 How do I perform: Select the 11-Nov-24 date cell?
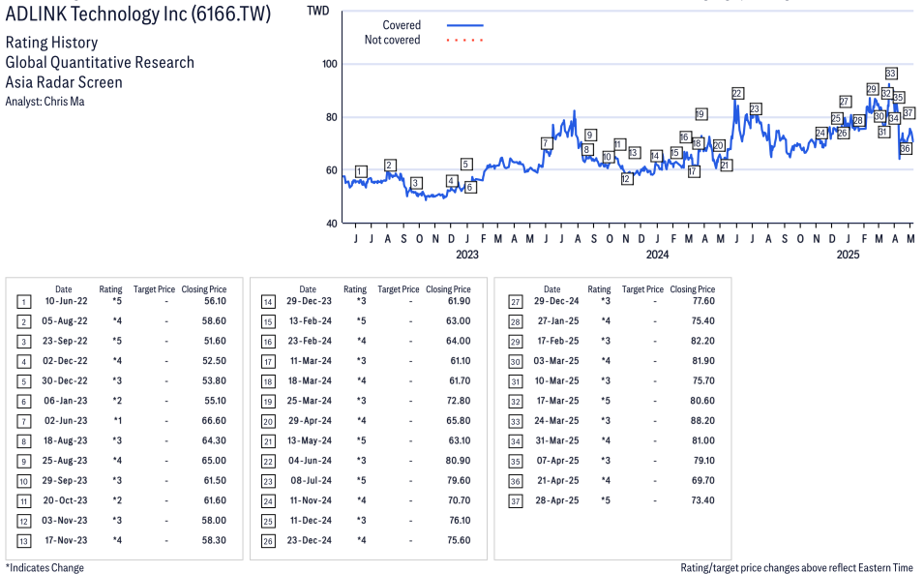click(311, 500)
